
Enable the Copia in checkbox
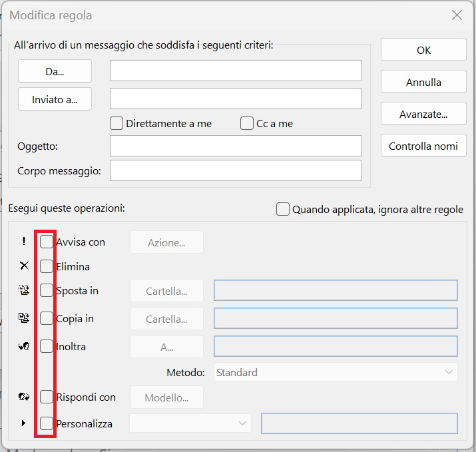[47, 318]
